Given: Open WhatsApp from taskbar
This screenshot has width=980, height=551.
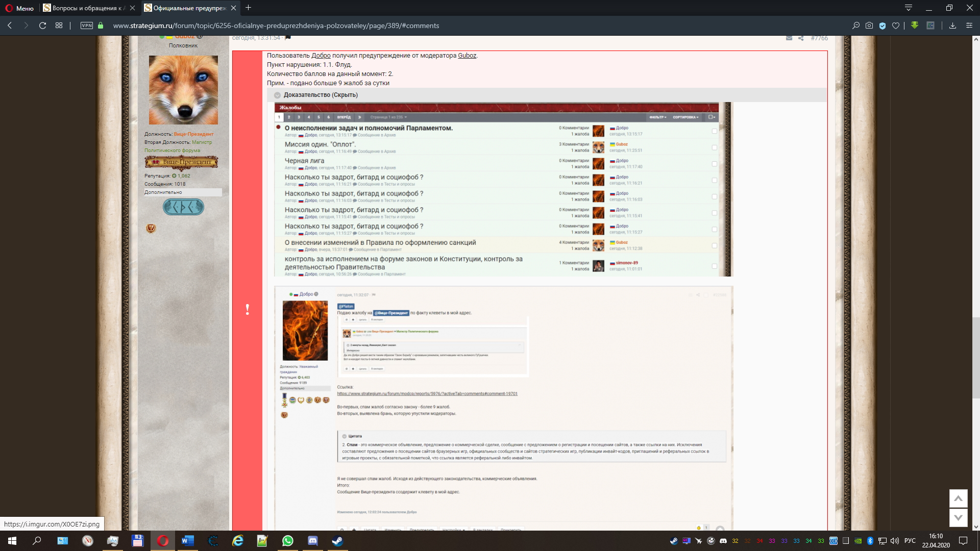Looking at the screenshot, I should click(x=288, y=541).
